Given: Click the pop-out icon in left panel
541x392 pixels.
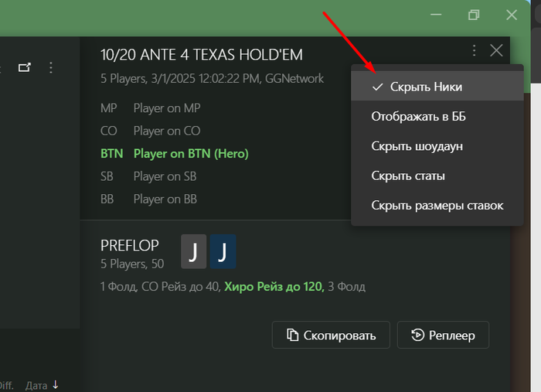Looking at the screenshot, I should point(26,68).
